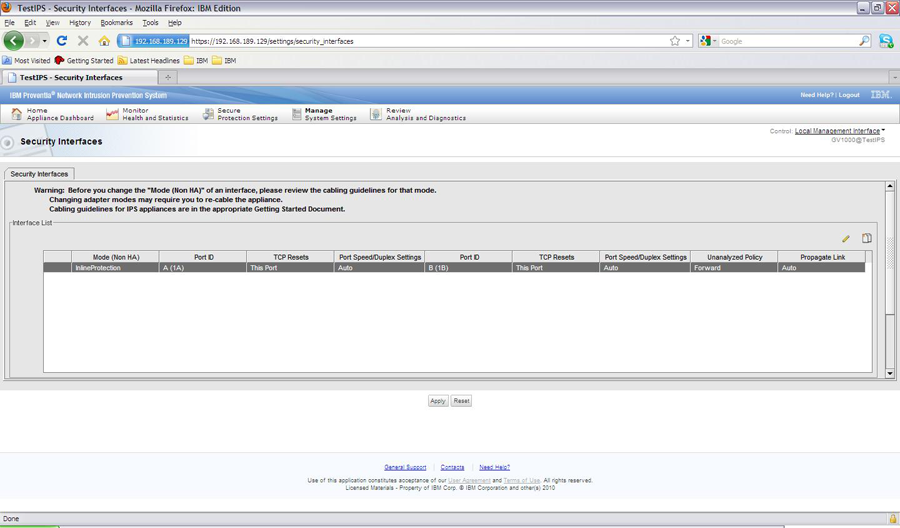This screenshot has height=528, width=900.
Task: Reload the page with the refresh icon
Action: [62, 41]
